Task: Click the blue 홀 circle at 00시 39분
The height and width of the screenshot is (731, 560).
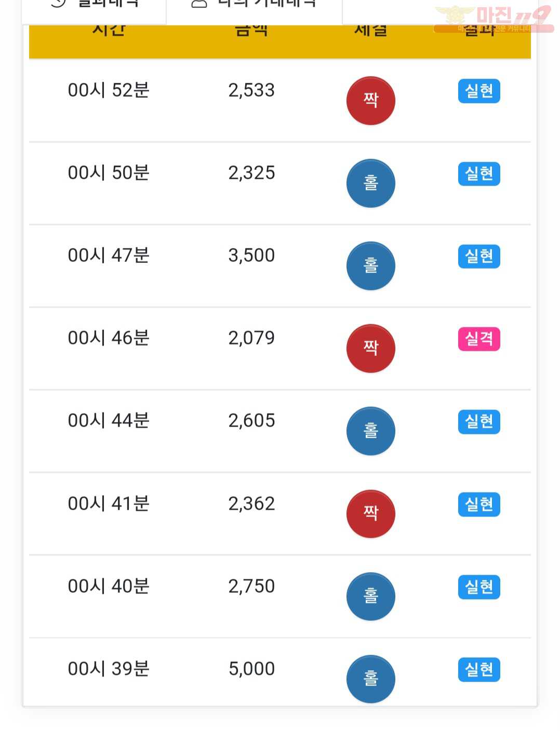Action: pyautogui.click(x=370, y=679)
